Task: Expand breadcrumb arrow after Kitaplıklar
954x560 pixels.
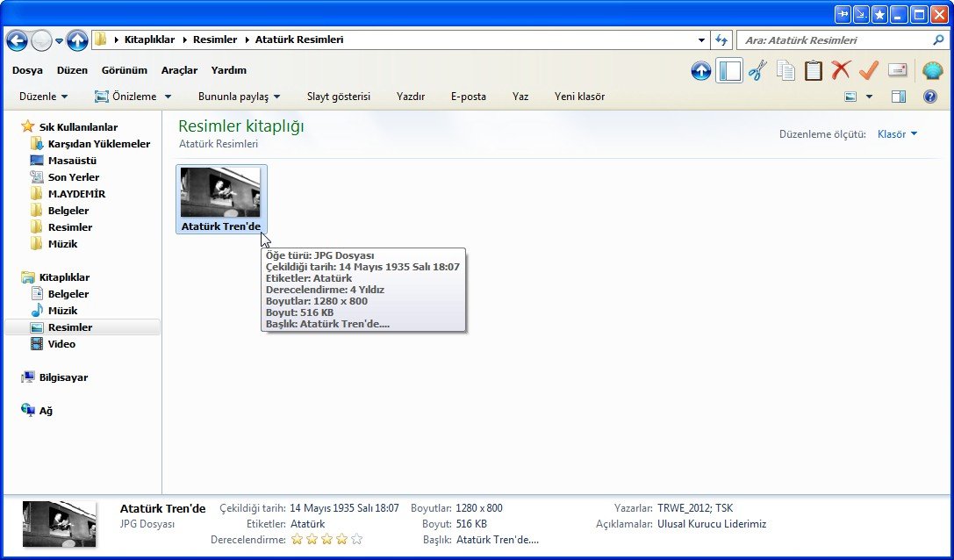Action: point(185,40)
